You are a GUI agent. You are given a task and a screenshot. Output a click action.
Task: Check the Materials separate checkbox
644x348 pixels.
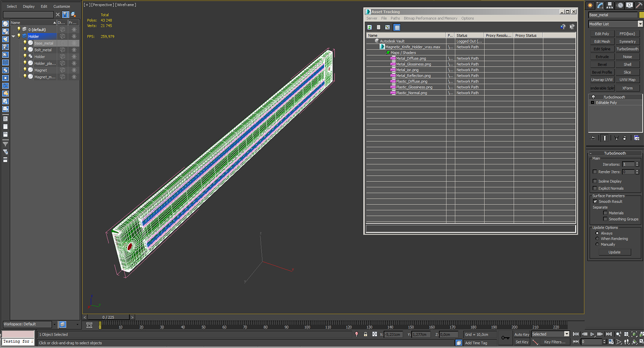605,213
